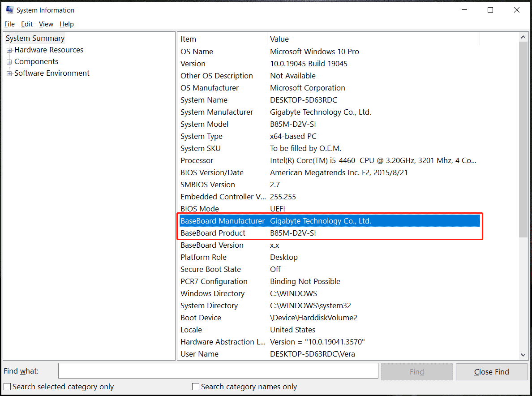
Task: Select the OS Manufacturer row
Action: (x=330, y=88)
